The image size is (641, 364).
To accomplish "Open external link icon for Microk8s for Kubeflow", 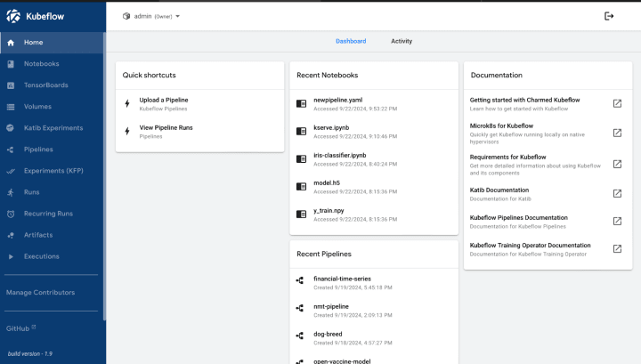I will pos(617,133).
